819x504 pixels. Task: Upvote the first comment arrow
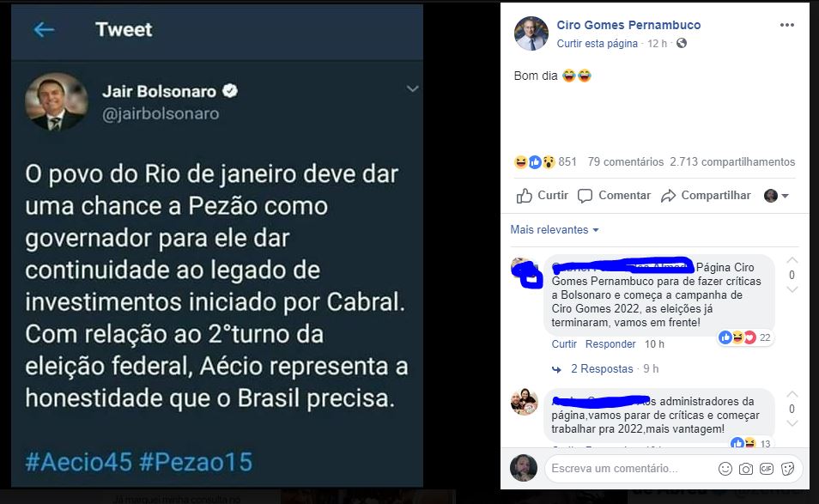point(792,259)
